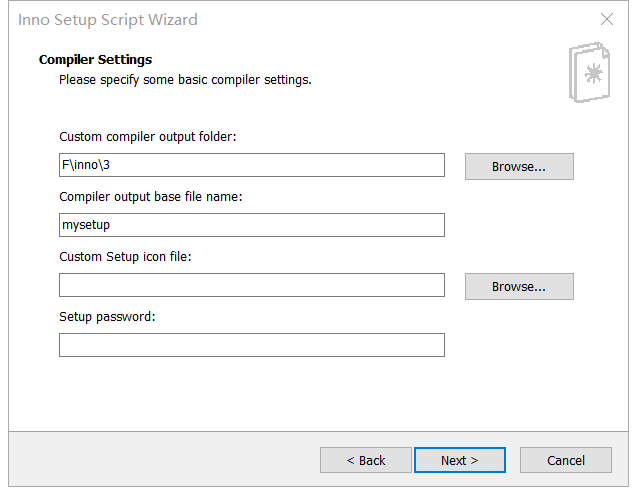The image size is (637, 495).
Task: Cancel the script wizard
Action: (x=566, y=460)
